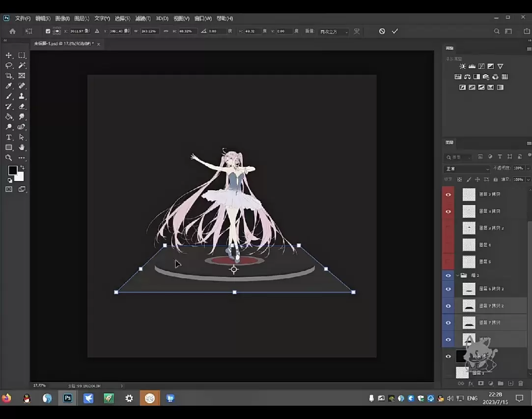Image resolution: width=532 pixels, height=419 pixels.
Task: Hide the 图层 2 拷贝 layer
Action: pyautogui.click(x=448, y=195)
